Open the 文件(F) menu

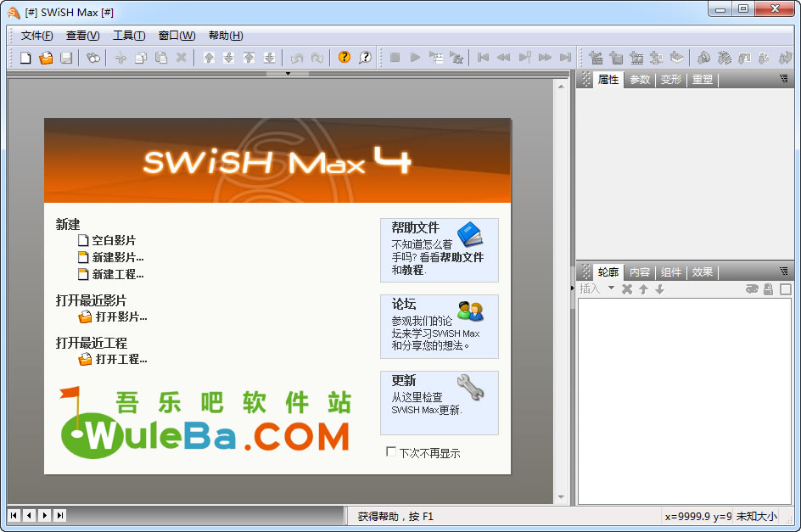(x=36, y=36)
